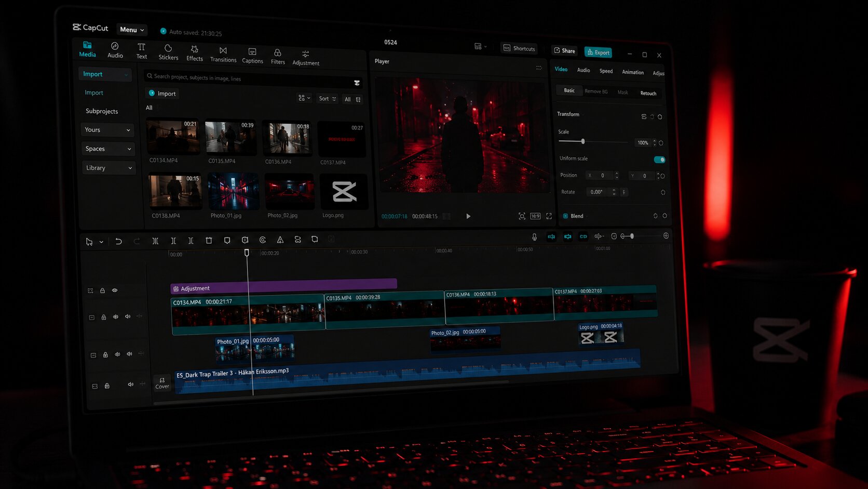Open the Transitions panel
868x489 pixels.
(x=223, y=55)
